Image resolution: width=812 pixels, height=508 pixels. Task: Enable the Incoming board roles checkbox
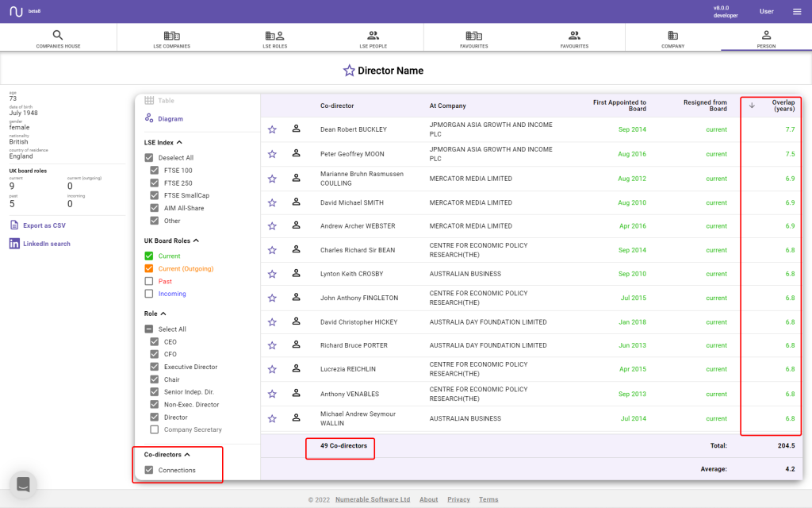(149, 294)
